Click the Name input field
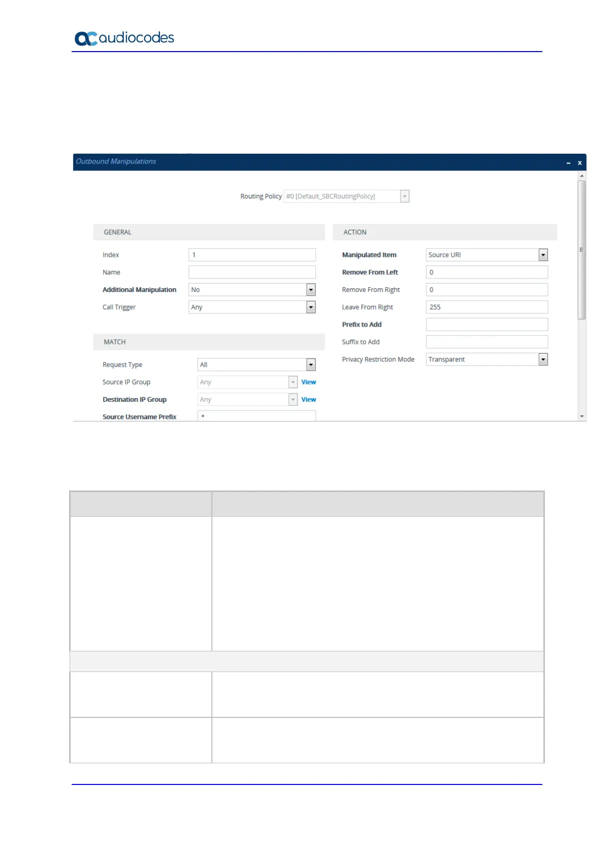The height and width of the screenshot is (868, 614). [x=252, y=272]
